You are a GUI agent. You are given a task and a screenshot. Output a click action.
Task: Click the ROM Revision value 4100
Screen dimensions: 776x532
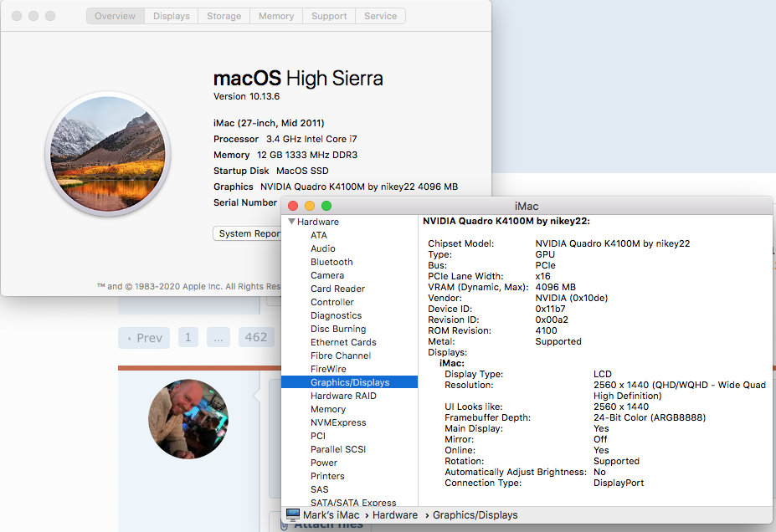[546, 330]
